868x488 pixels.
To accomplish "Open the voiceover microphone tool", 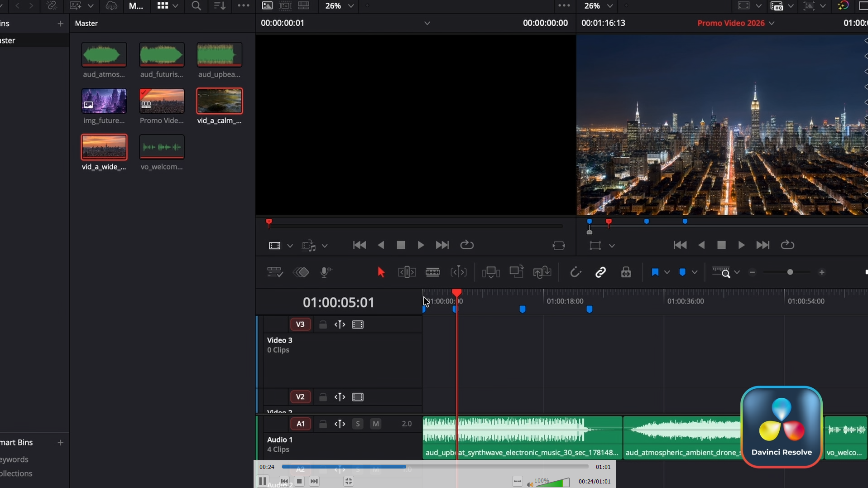I will tap(326, 272).
